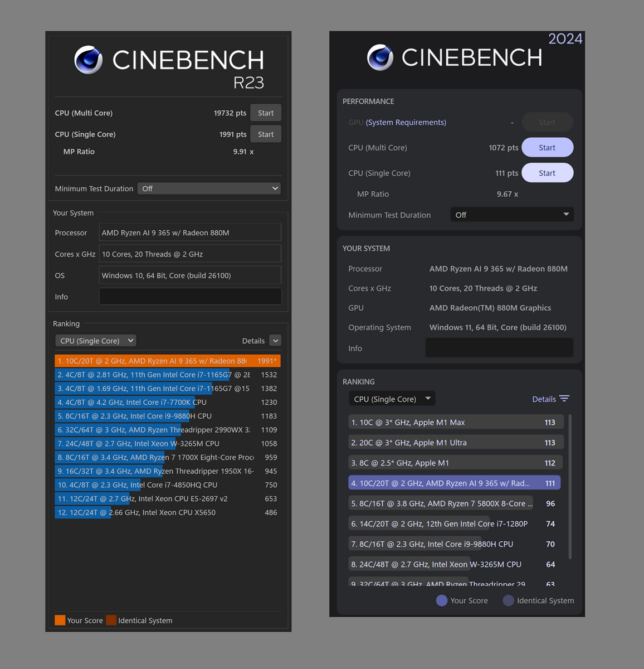Click the Identical System swatch in R23
This screenshot has width=644, height=669.
coord(111,620)
